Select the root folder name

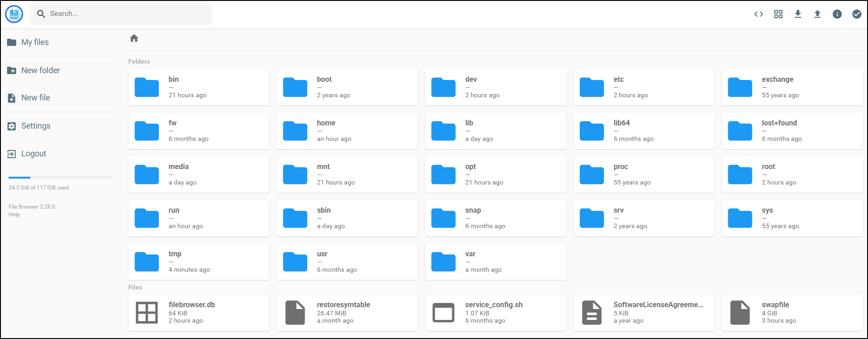coord(768,167)
